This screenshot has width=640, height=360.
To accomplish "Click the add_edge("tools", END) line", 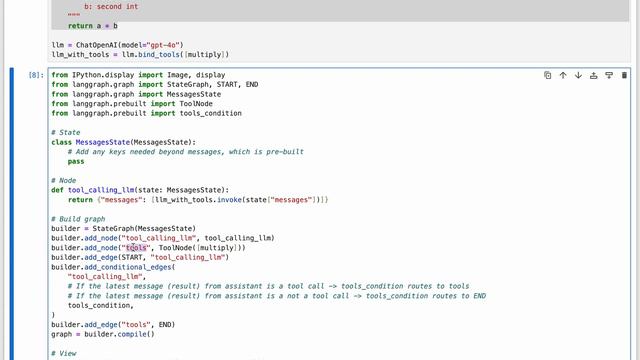I will pos(113,325).
